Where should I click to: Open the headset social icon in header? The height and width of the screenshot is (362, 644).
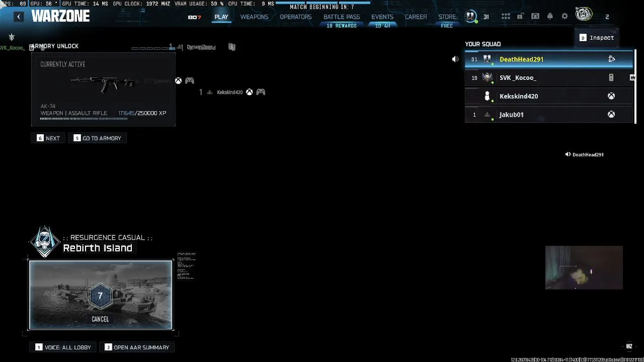click(535, 17)
